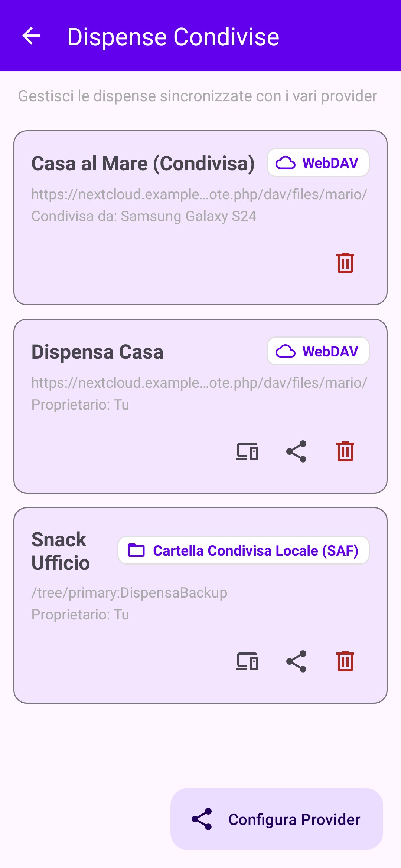Viewport: 401px width, 868px height.
Task: Click the Nextcloud URL in Casa al Mare card
Action: [x=199, y=194]
